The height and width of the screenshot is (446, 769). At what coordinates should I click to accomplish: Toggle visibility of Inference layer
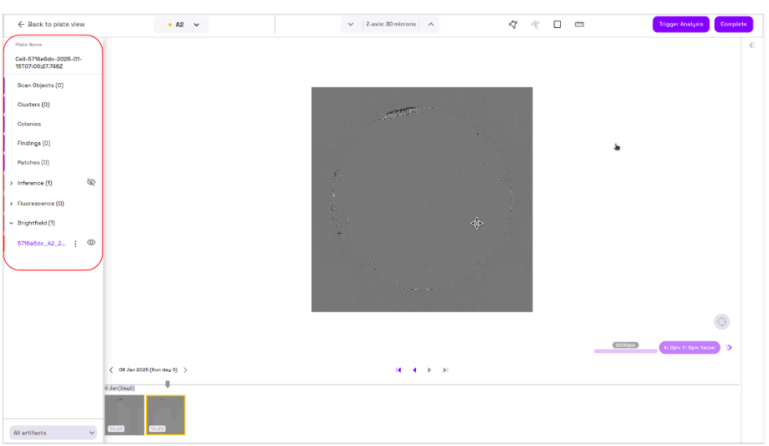click(x=91, y=183)
